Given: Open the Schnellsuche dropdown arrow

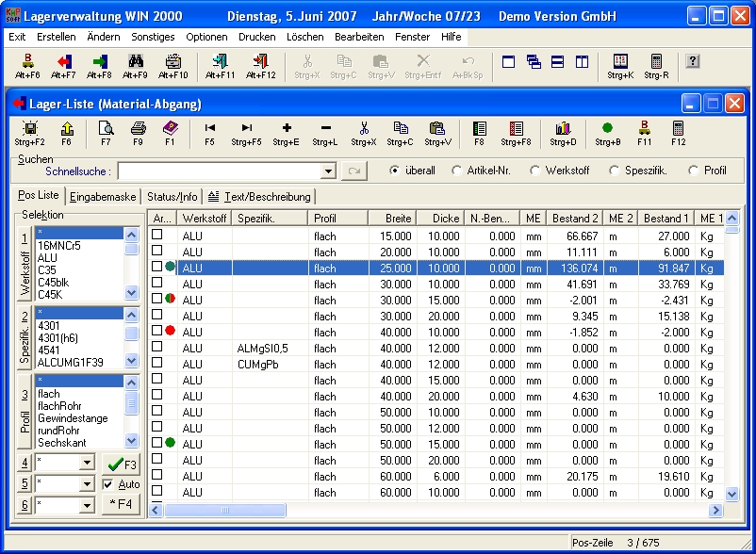Looking at the screenshot, I should pyautogui.click(x=328, y=171).
